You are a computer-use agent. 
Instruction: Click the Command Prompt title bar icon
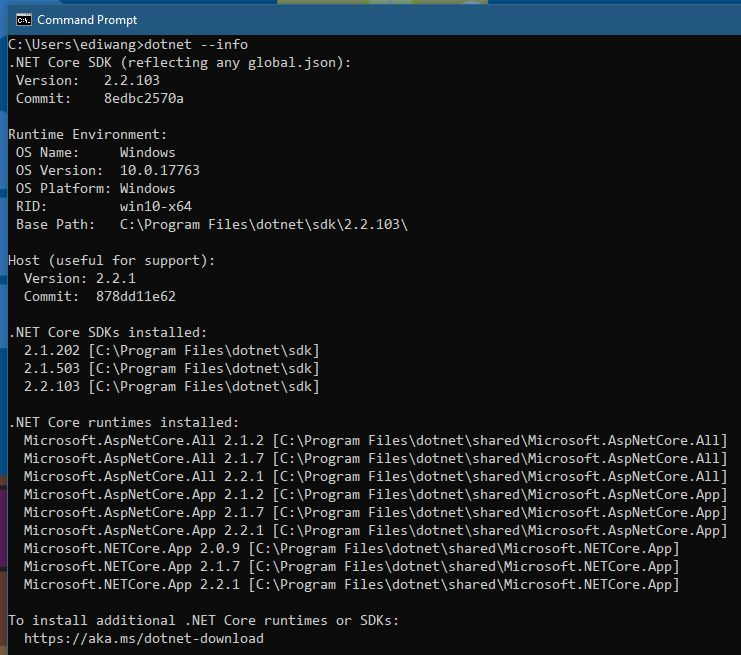(24, 20)
